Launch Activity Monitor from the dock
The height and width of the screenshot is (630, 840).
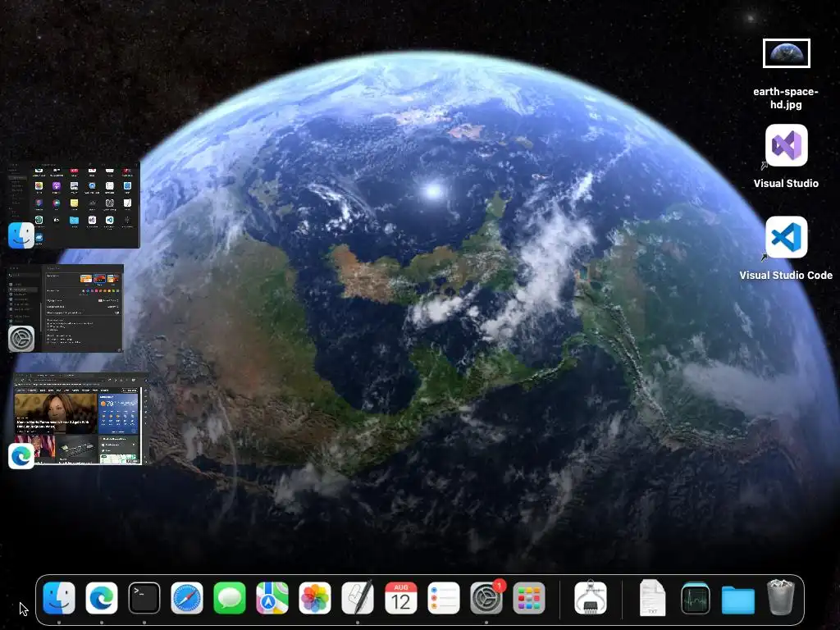tap(696, 598)
